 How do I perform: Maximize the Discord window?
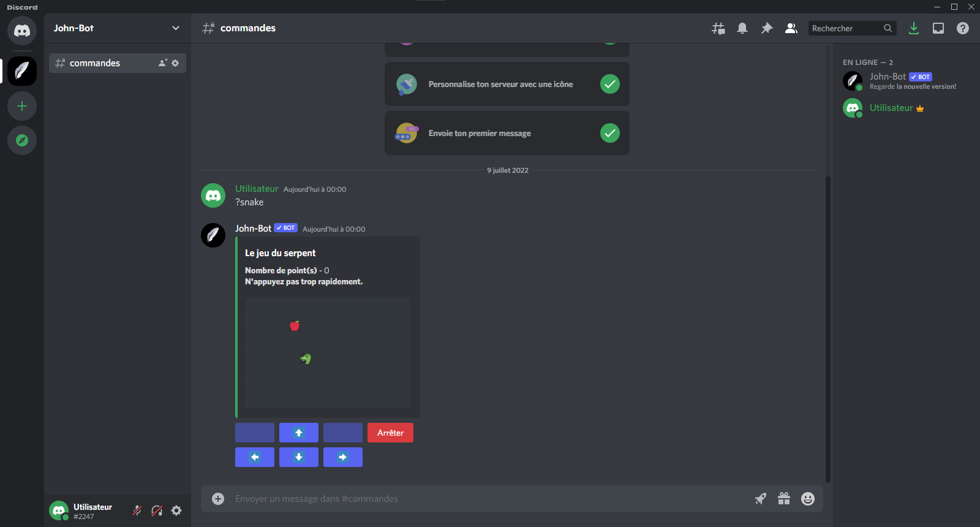pyautogui.click(x=954, y=7)
